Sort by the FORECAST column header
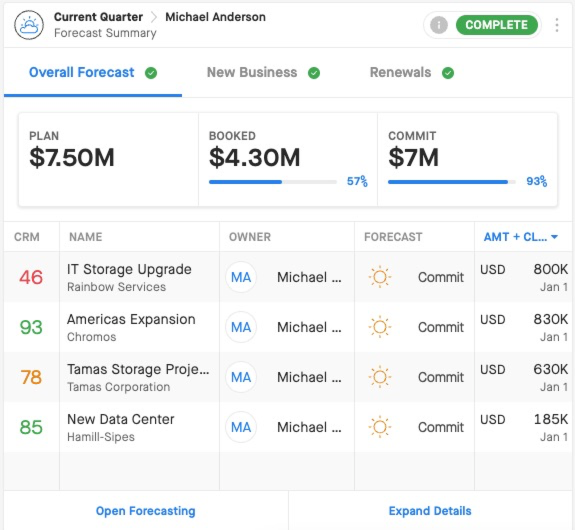 pyautogui.click(x=393, y=237)
